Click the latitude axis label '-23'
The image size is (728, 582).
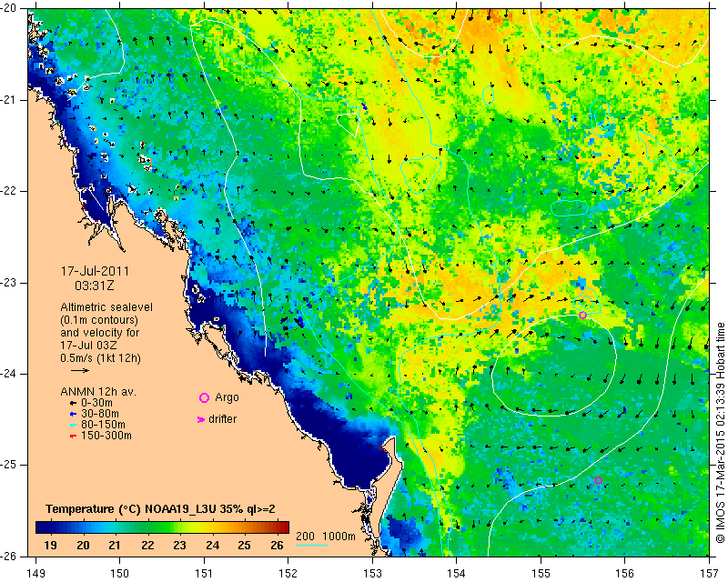click(9, 283)
